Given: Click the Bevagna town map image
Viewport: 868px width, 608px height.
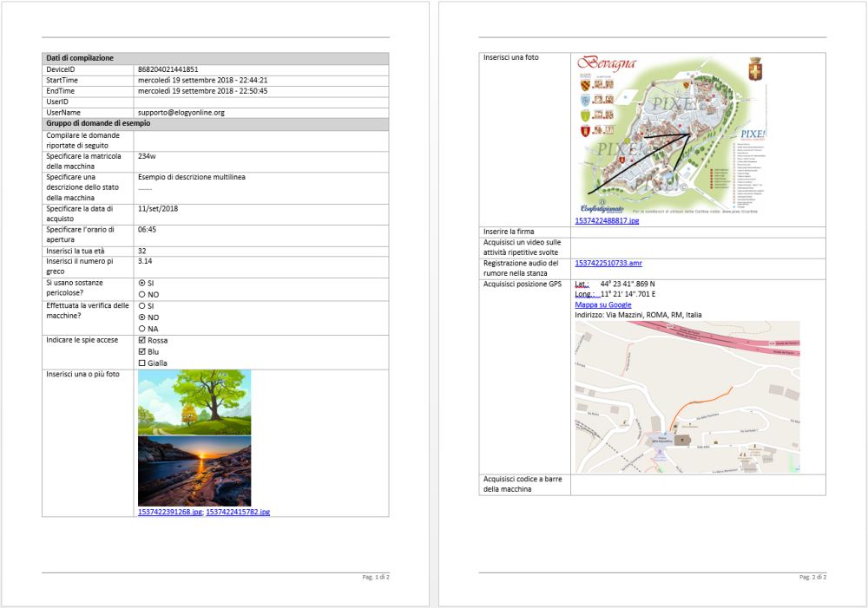Looking at the screenshot, I should click(671, 134).
